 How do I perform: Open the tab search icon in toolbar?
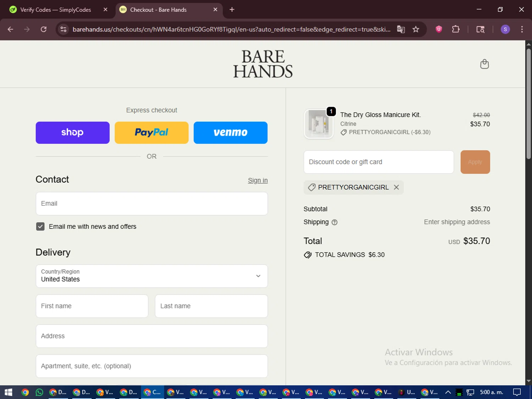[x=481, y=29]
